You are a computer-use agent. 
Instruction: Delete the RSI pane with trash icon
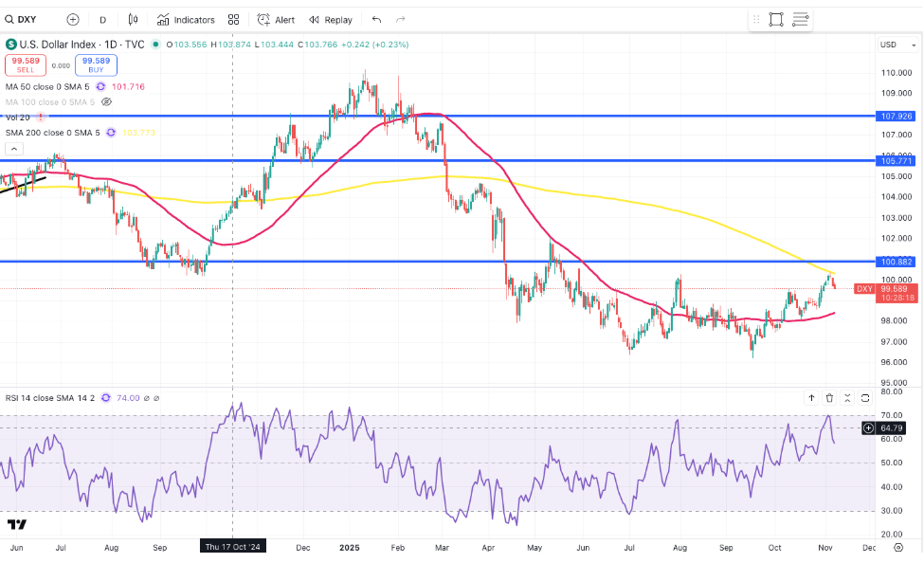(x=829, y=398)
